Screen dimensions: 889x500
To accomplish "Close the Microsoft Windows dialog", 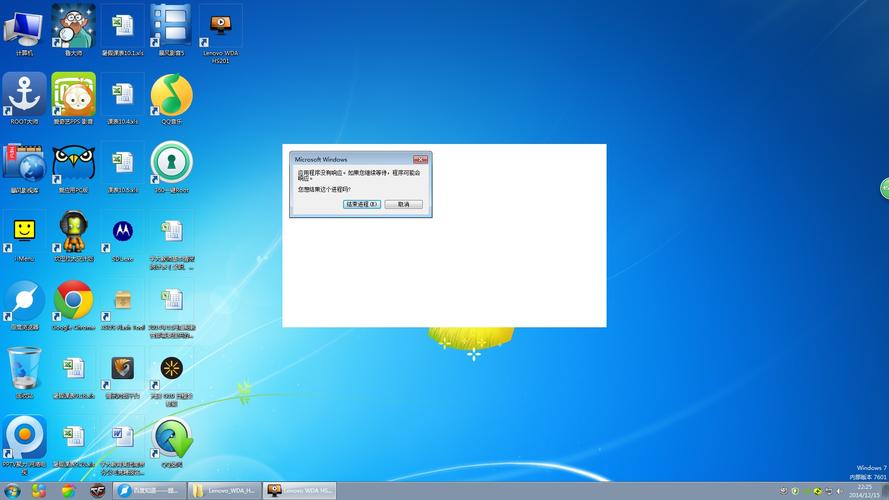I will (x=420, y=159).
